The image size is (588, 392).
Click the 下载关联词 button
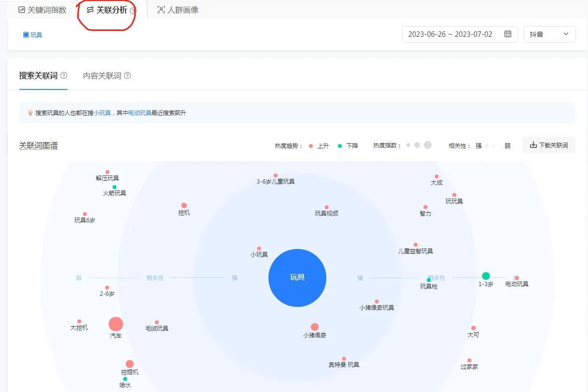click(549, 145)
